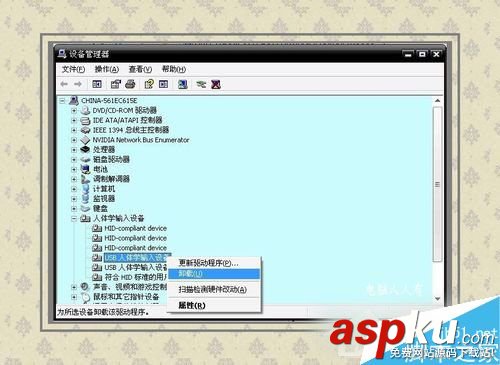This screenshot has height=365, width=500.
Task: Click the icon beside 计算机
Action: tap(86, 189)
